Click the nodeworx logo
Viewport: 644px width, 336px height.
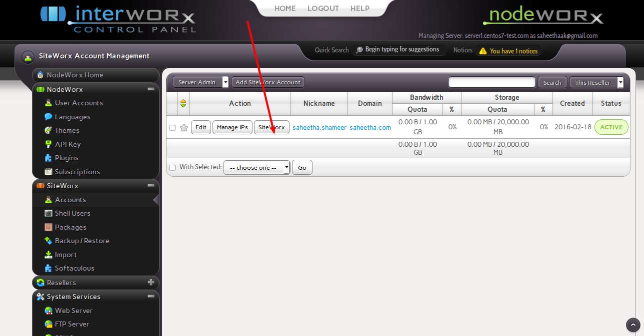543,16
